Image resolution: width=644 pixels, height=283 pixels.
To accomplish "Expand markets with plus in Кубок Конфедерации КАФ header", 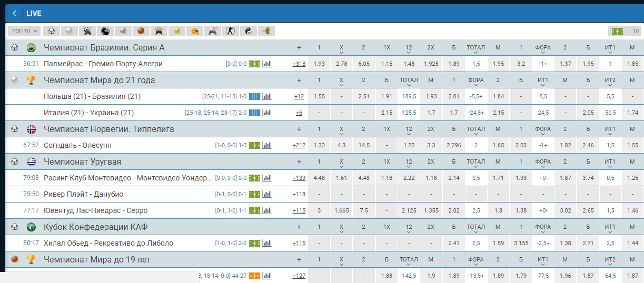I will (x=299, y=227).
